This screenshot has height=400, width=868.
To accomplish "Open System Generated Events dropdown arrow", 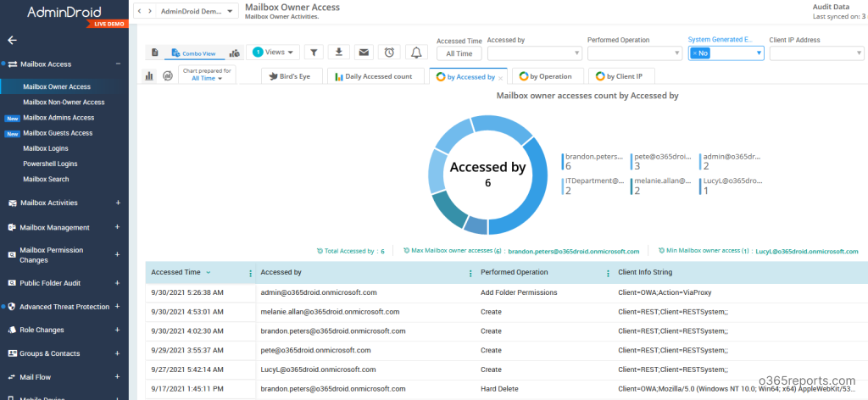I will coord(759,53).
